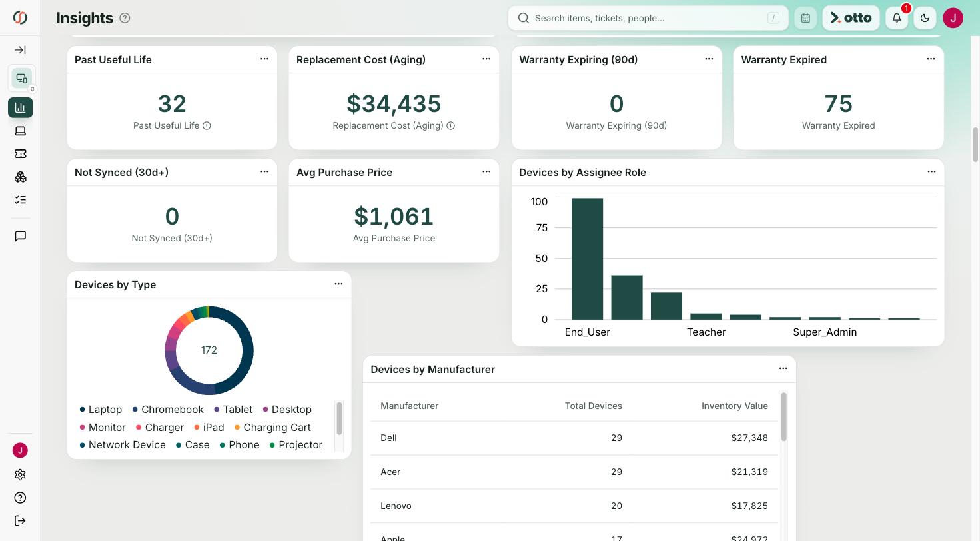Open the tickets sidebar icon
980x541 pixels.
(x=20, y=154)
